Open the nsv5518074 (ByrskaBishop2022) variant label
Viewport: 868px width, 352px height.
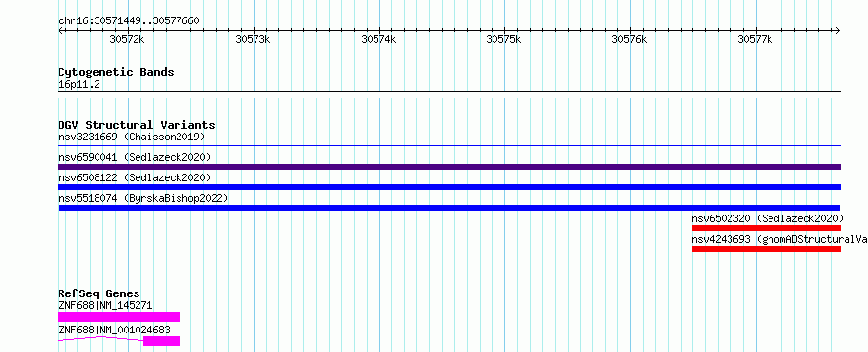[x=142, y=198]
